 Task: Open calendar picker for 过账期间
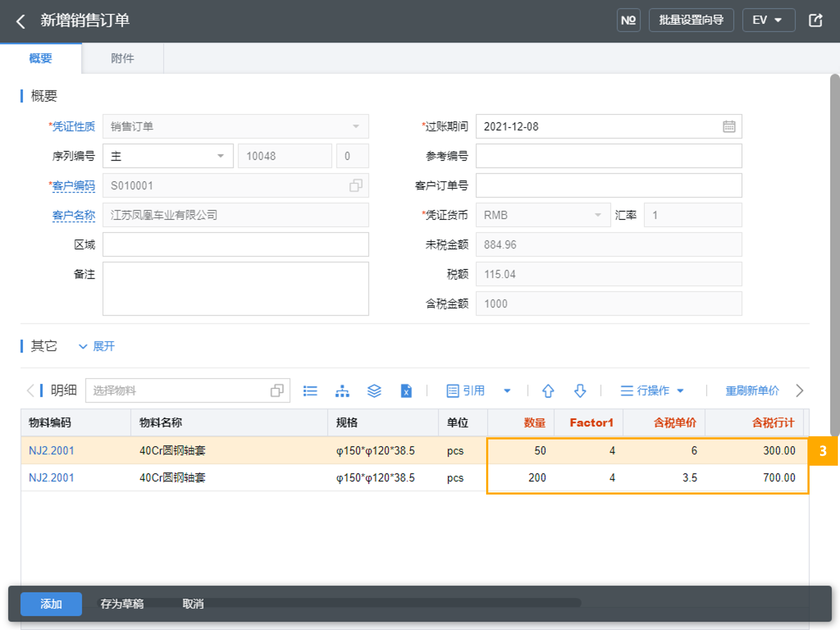click(x=729, y=127)
